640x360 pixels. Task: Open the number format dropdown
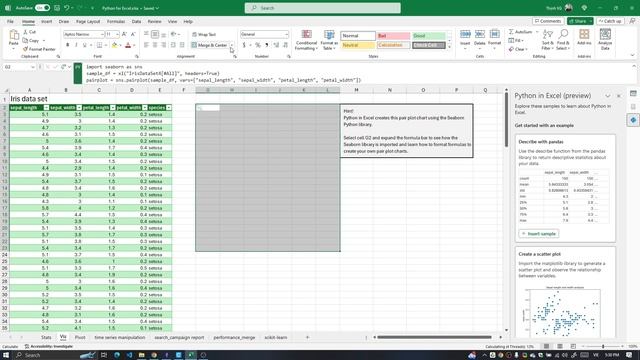(286, 35)
